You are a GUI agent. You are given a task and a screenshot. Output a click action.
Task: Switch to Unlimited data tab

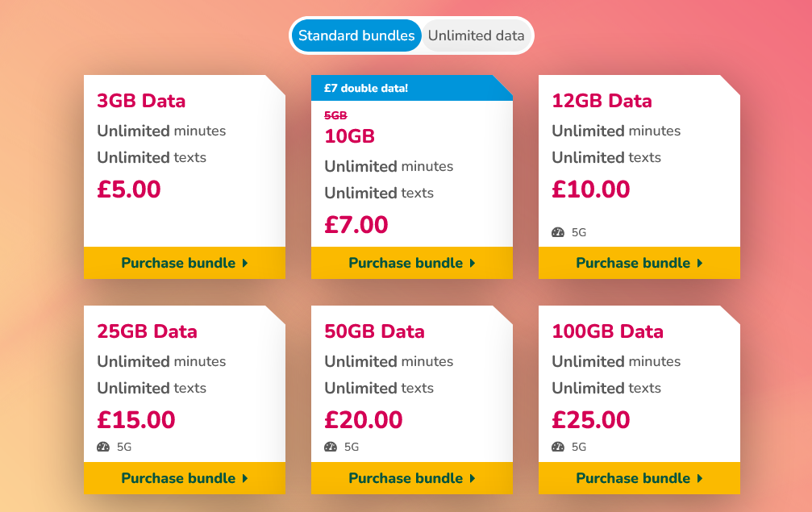click(x=476, y=35)
